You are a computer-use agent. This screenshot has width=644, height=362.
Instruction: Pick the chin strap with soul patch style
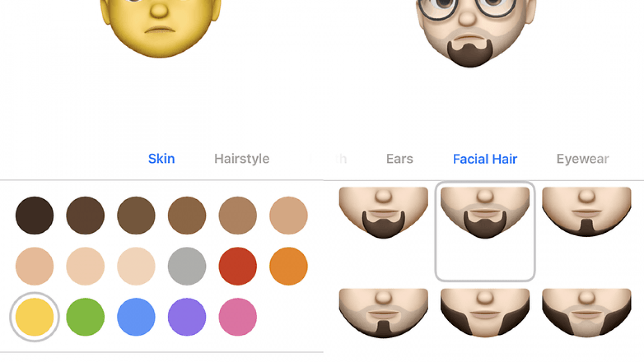tap(587, 212)
